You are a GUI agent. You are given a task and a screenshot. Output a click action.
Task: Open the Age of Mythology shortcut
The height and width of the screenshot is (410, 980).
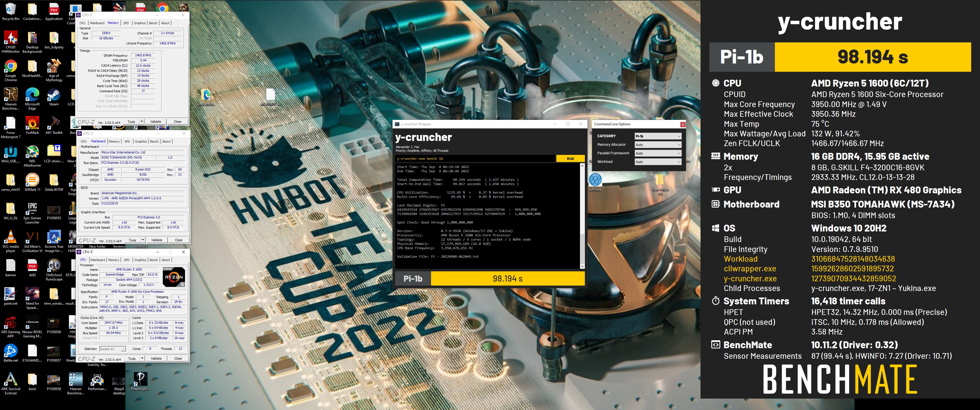click(x=54, y=71)
